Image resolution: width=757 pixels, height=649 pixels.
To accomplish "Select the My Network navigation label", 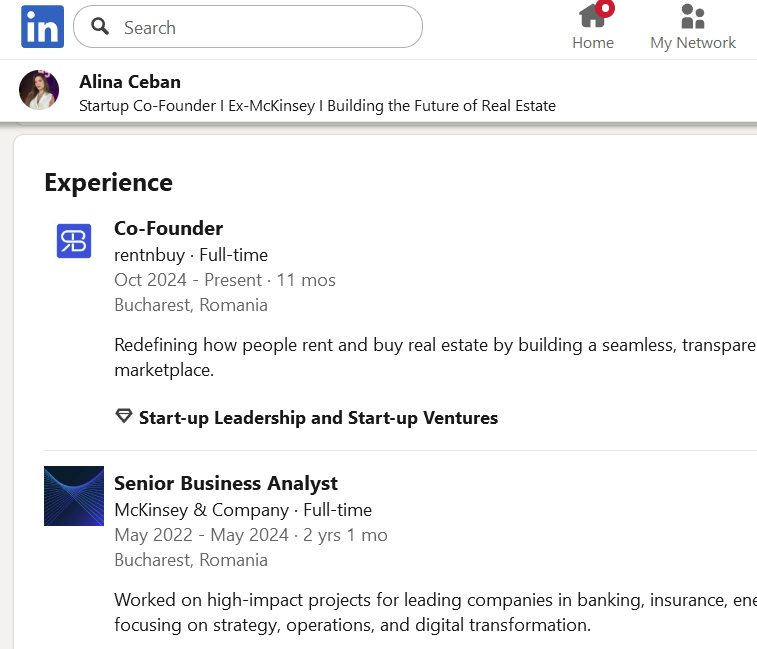I will tap(693, 43).
